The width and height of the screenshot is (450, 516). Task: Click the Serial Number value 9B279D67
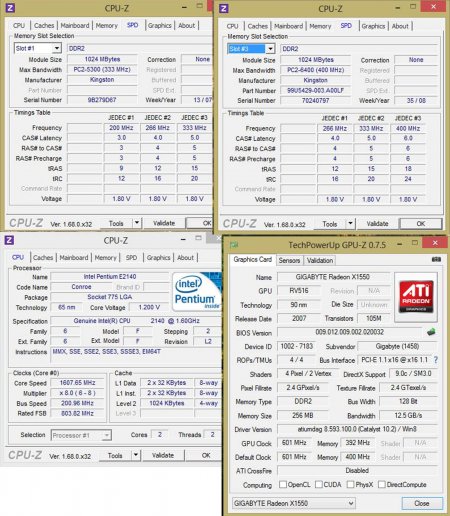coord(102,100)
